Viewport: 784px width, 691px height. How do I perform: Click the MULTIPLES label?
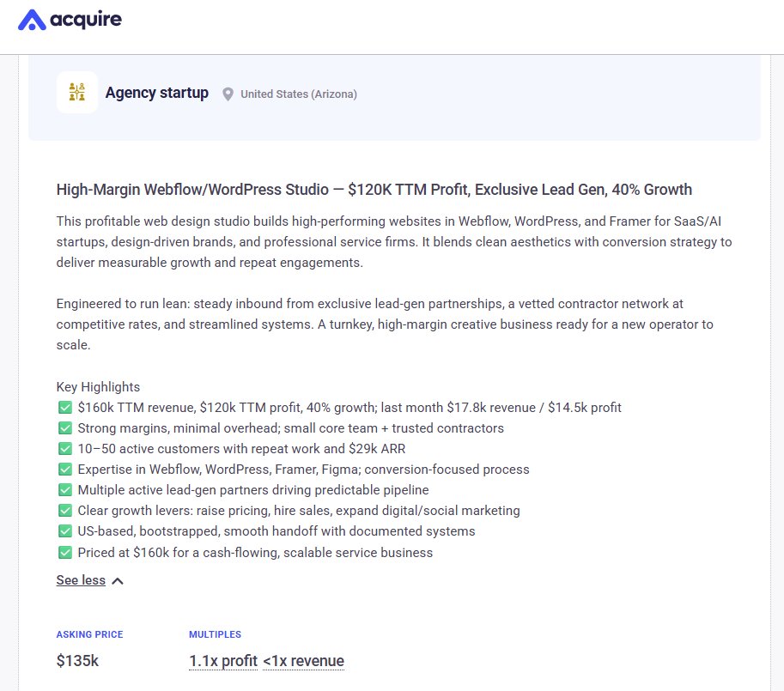(x=215, y=634)
